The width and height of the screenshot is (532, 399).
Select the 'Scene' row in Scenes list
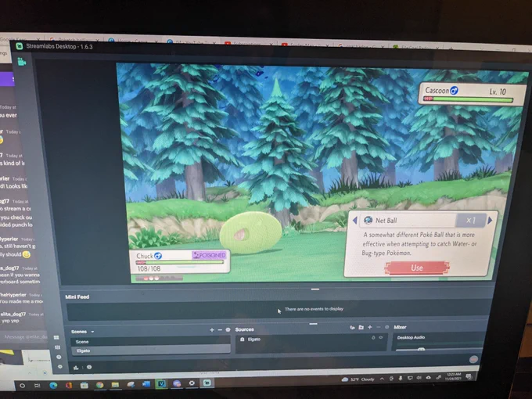click(x=150, y=341)
